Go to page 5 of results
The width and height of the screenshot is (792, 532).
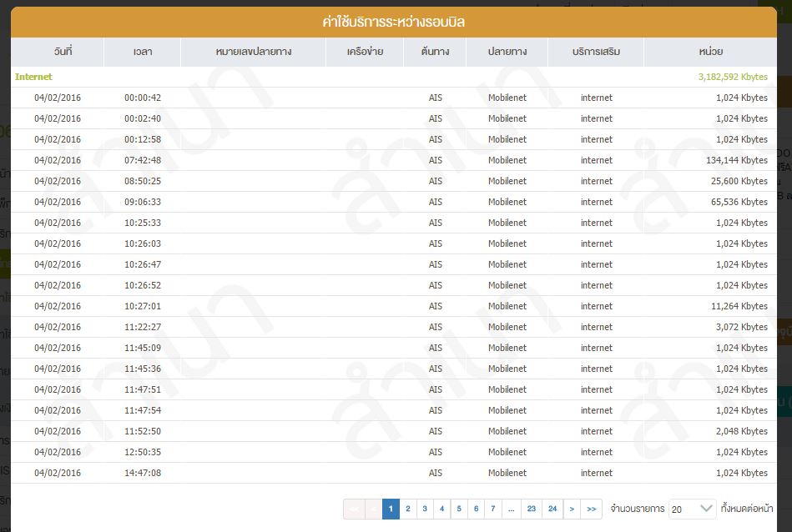click(x=459, y=509)
